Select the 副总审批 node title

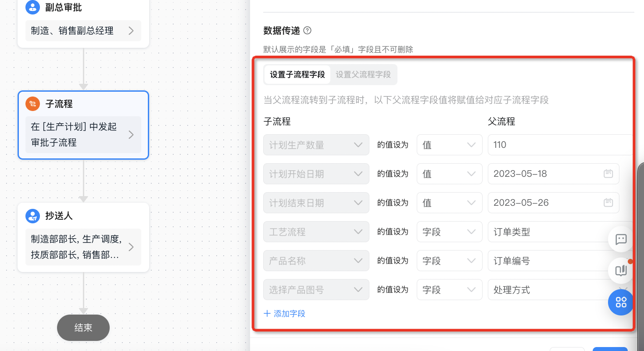(x=64, y=7)
